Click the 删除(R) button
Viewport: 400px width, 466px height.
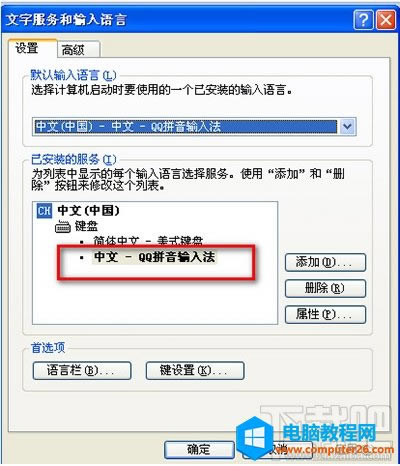325,288
